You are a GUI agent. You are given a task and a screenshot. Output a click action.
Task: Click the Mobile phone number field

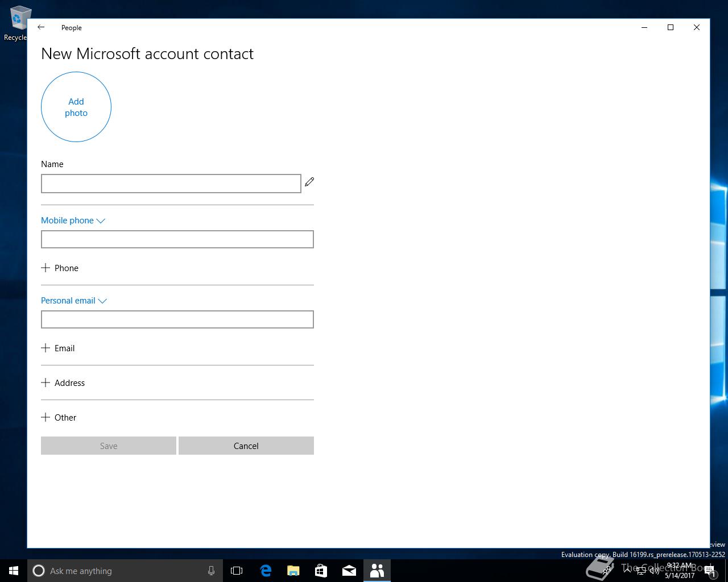click(177, 239)
